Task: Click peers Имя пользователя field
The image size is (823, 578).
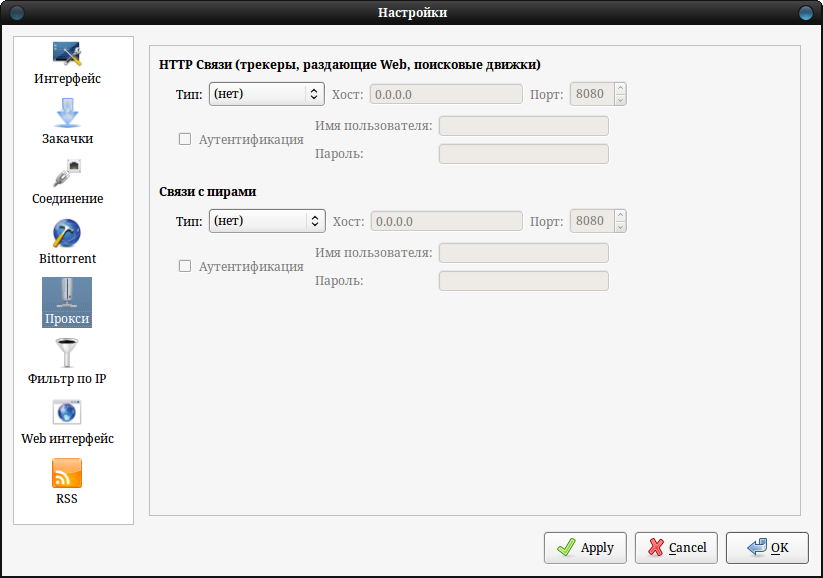Action: (x=524, y=253)
